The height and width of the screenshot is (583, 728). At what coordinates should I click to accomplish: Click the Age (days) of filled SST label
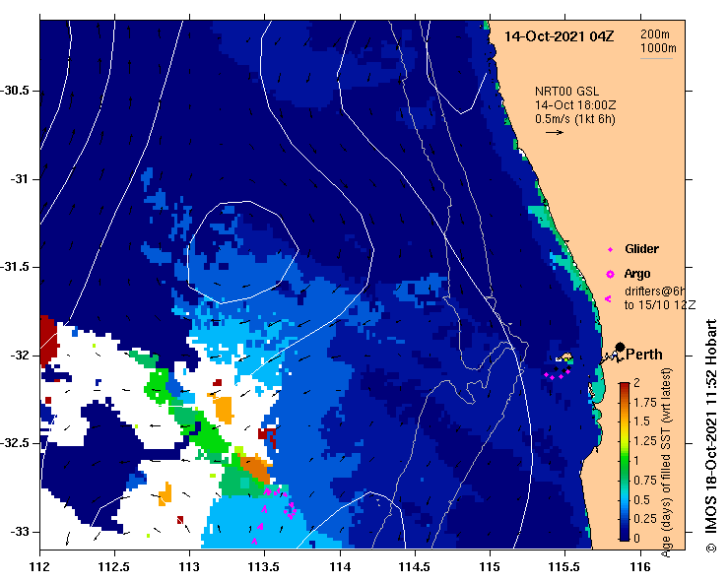(667, 462)
